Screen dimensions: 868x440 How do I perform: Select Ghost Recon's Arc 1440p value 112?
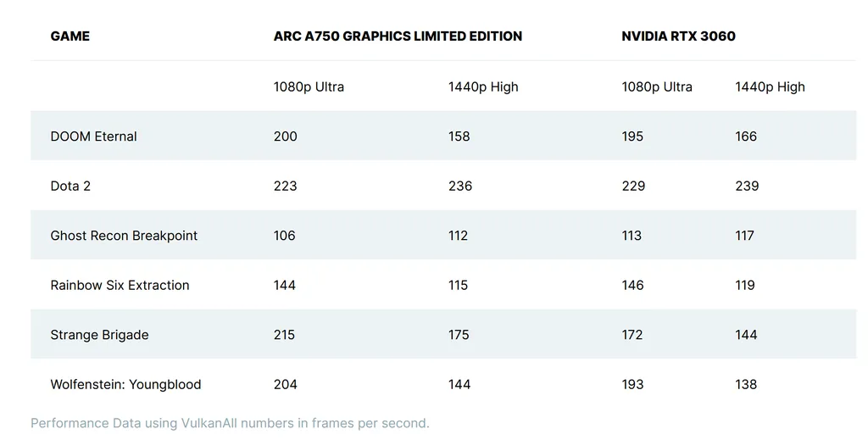pos(458,236)
